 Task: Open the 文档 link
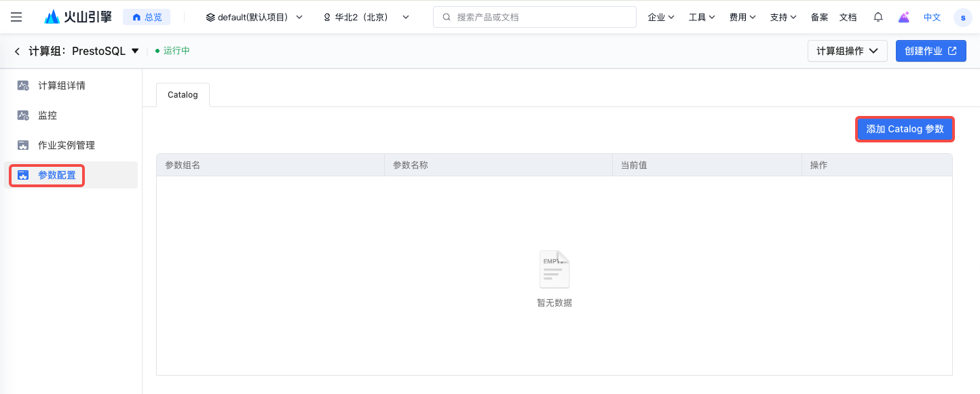[848, 17]
